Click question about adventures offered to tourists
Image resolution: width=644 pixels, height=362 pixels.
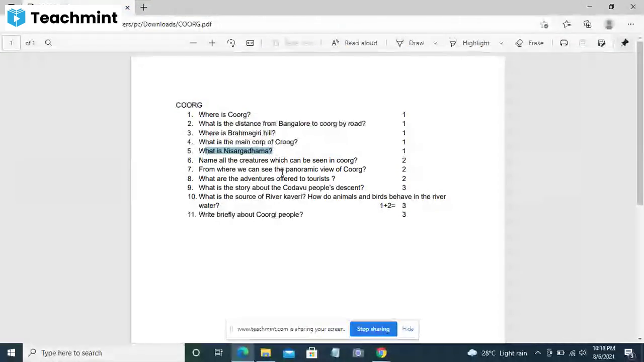[267, 178]
